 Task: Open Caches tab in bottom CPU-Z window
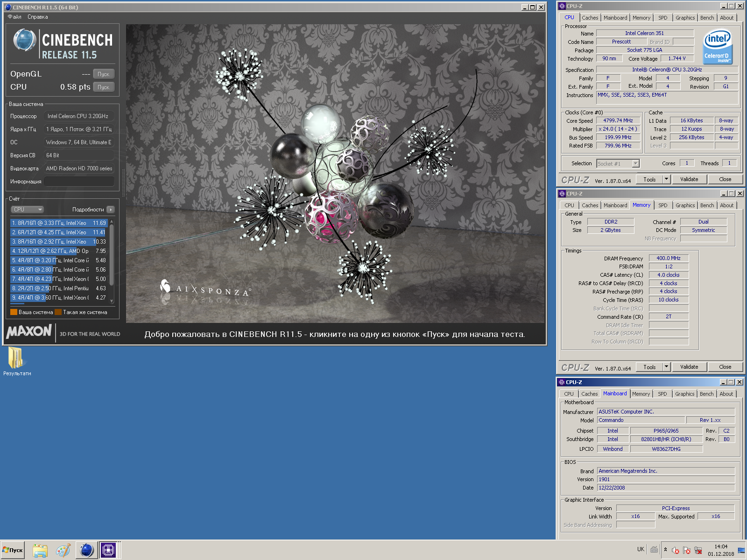[x=590, y=394]
